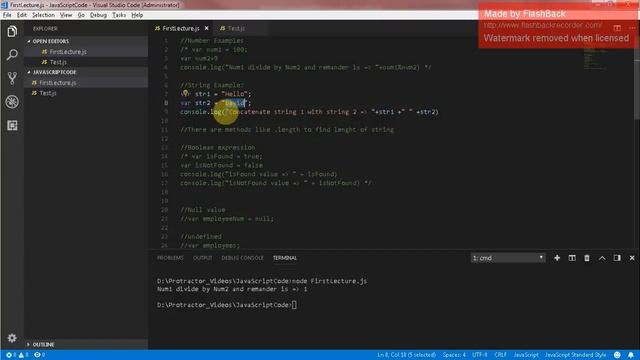Viewport: 640px width, 360px height.
Task: Open the Search view in activity bar
Action: (x=12, y=55)
